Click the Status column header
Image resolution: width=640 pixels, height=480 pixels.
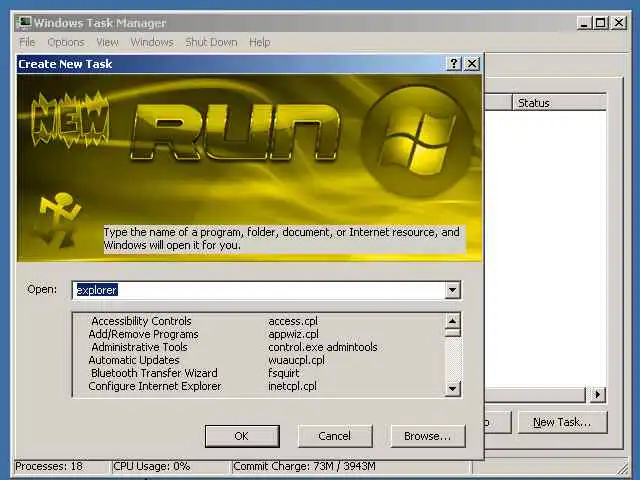[x=559, y=103]
